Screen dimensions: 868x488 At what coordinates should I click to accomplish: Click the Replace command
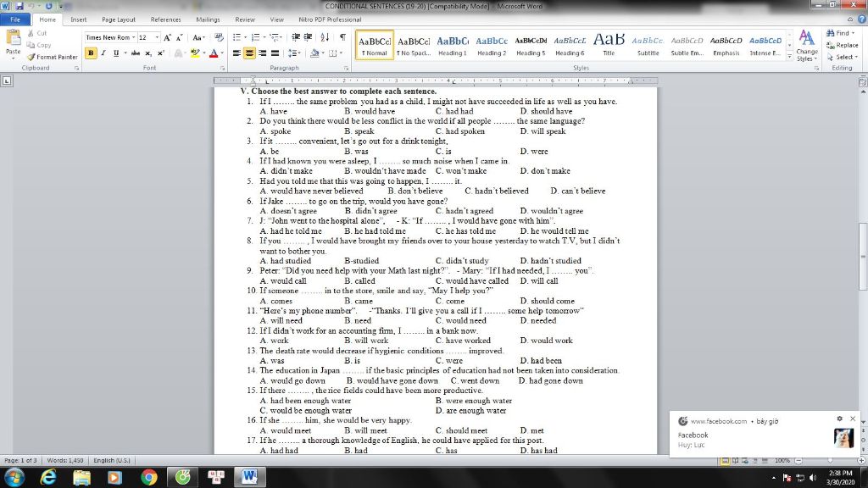[x=842, y=46]
